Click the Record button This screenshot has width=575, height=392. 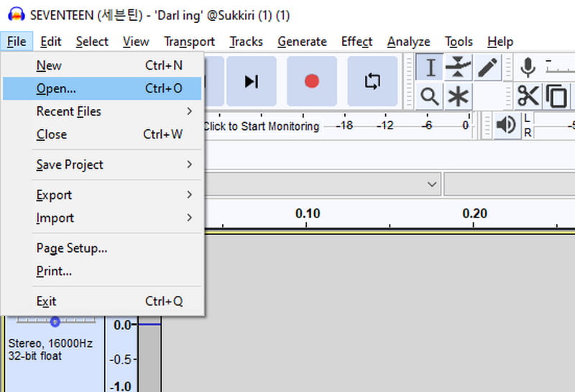311,81
